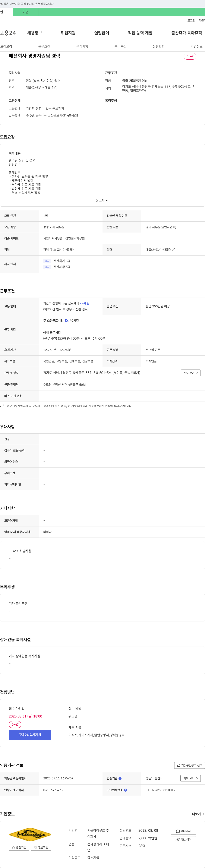Open 출산휴가·육아휴직 main menu
This screenshot has height=868, width=205.
pyautogui.click(x=186, y=33)
